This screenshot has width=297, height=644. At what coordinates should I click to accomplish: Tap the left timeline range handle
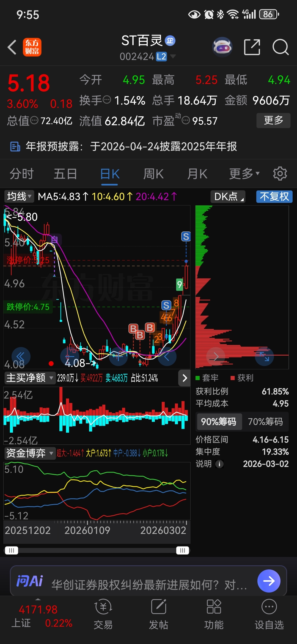pyautogui.click(x=11, y=550)
